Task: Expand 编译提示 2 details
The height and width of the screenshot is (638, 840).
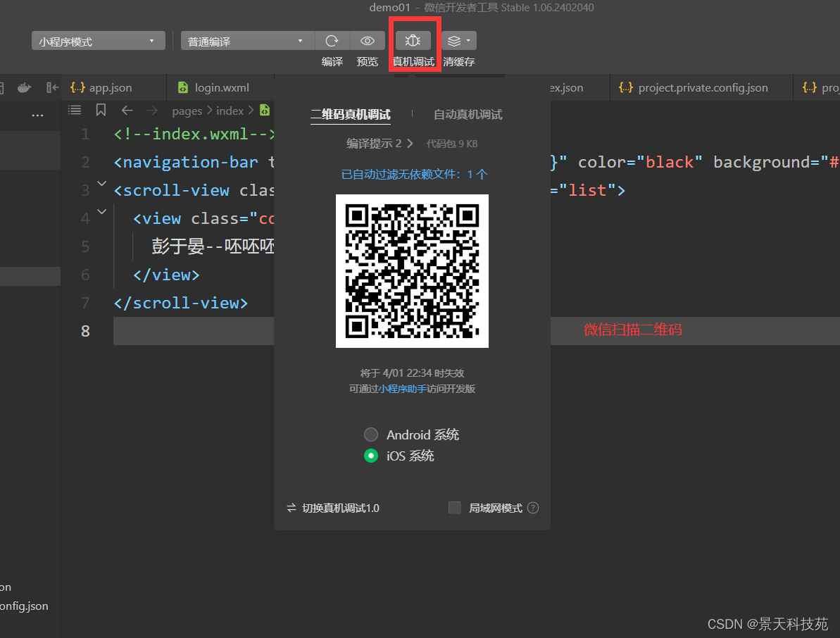Action: tap(380, 144)
